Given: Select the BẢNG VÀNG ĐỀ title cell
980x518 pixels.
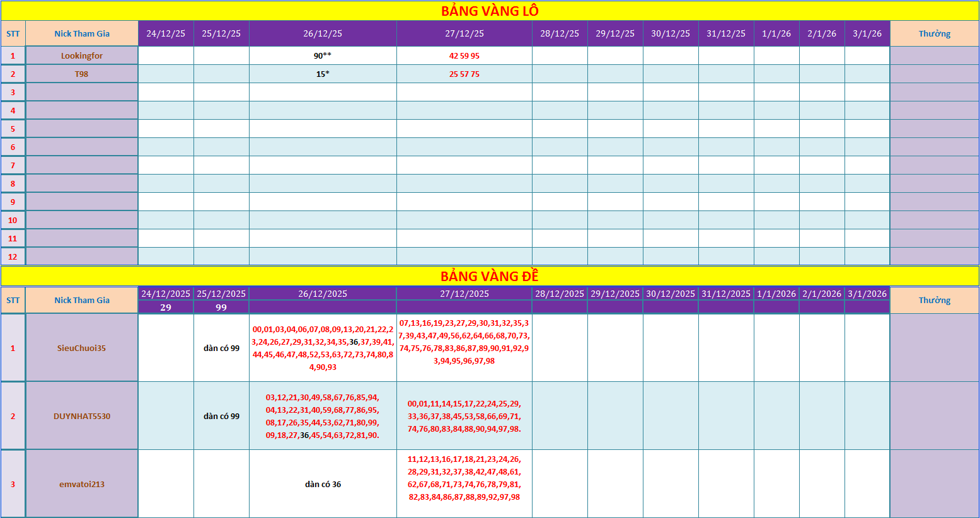Looking at the screenshot, I should pos(490,276).
